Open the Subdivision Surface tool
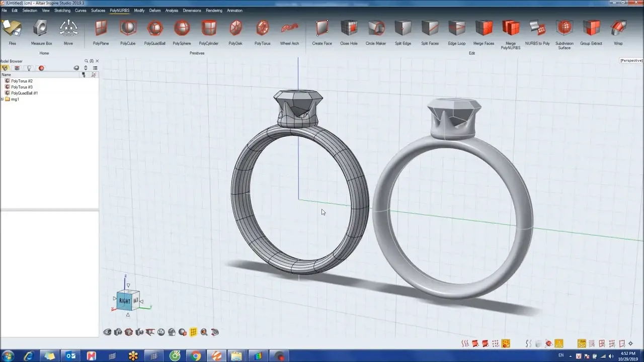The width and height of the screenshot is (644, 362). [x=564, y=29]
